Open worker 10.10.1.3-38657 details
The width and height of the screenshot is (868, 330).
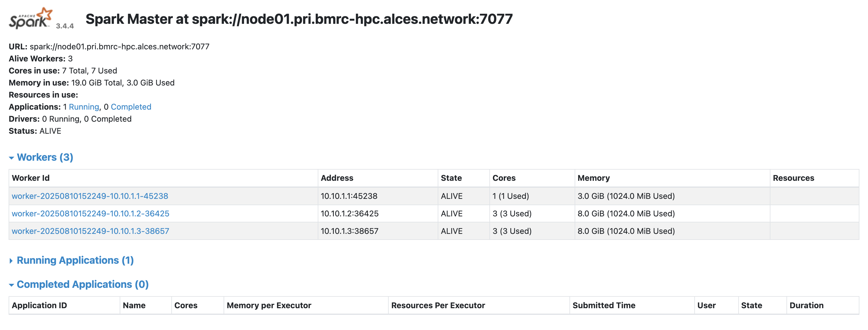90,231
